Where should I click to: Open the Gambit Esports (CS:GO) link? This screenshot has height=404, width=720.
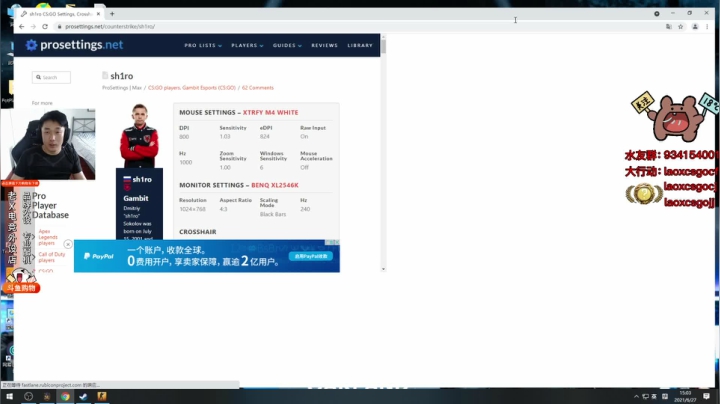coord(209,88)
